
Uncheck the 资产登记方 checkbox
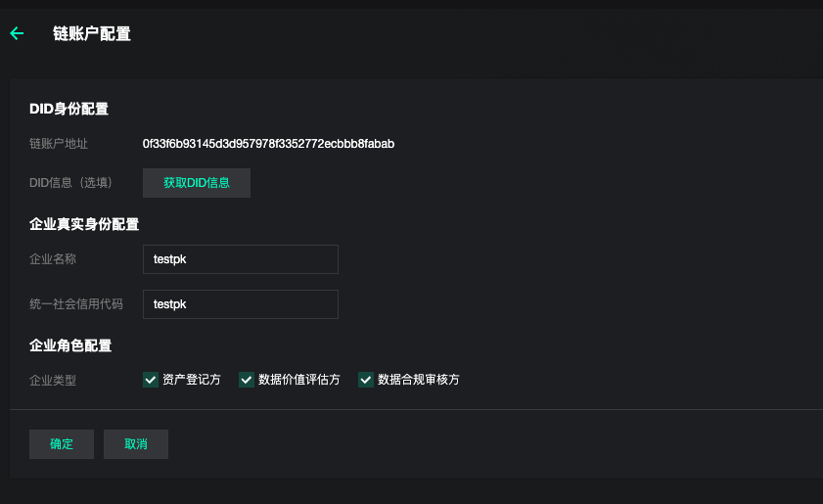151,380
